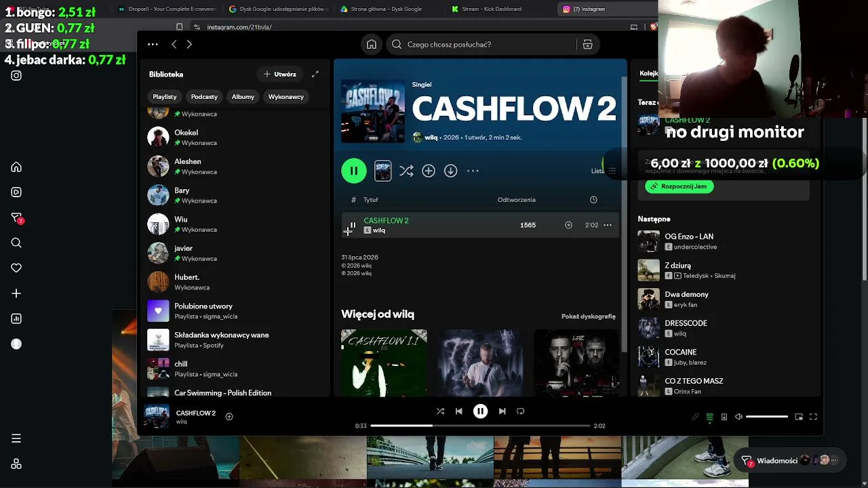Screen dimensions: 868x488
Task: Open more options for the CASHFLOW 2 single
Action: (473, 171)
